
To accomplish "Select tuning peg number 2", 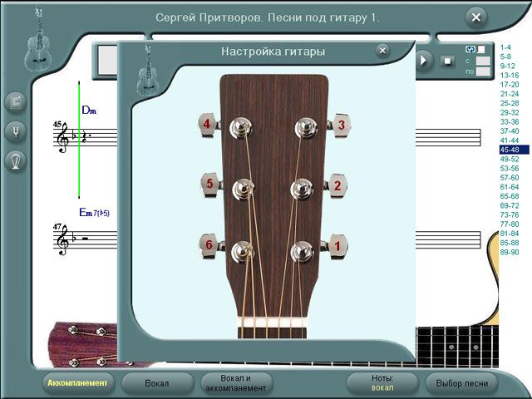I will (337, 186).
